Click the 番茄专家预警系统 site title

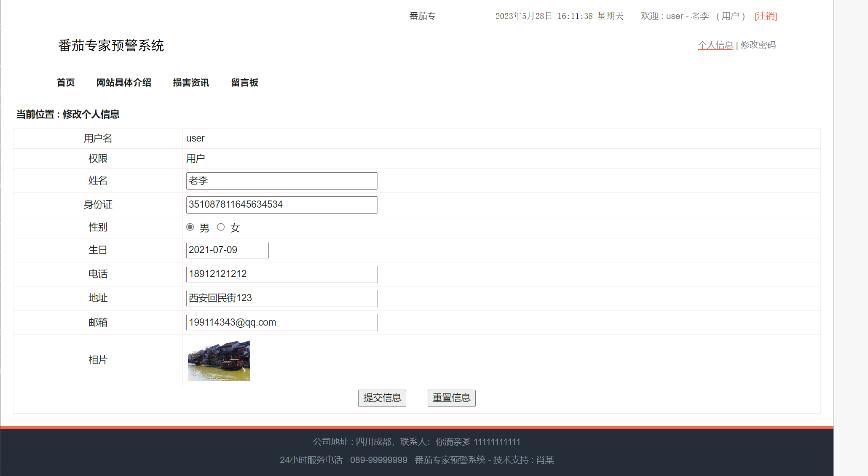point(111,45)
